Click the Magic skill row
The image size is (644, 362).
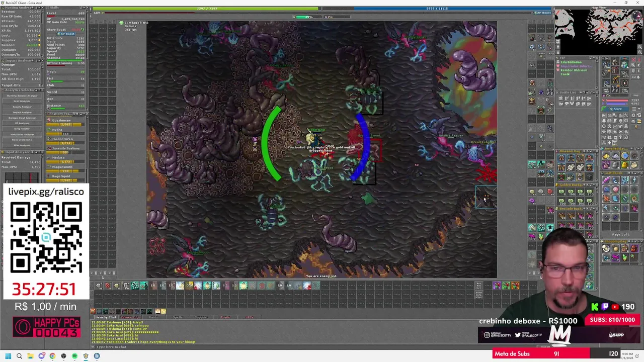coord(65,72)
